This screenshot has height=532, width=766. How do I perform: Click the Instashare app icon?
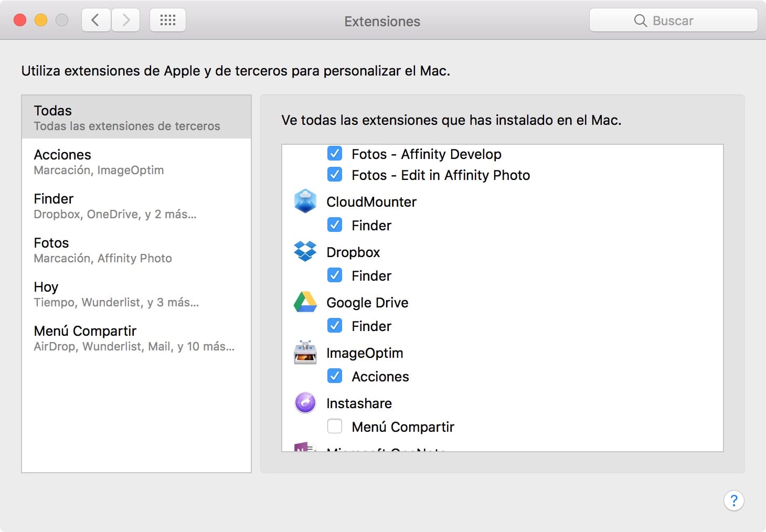305,403
